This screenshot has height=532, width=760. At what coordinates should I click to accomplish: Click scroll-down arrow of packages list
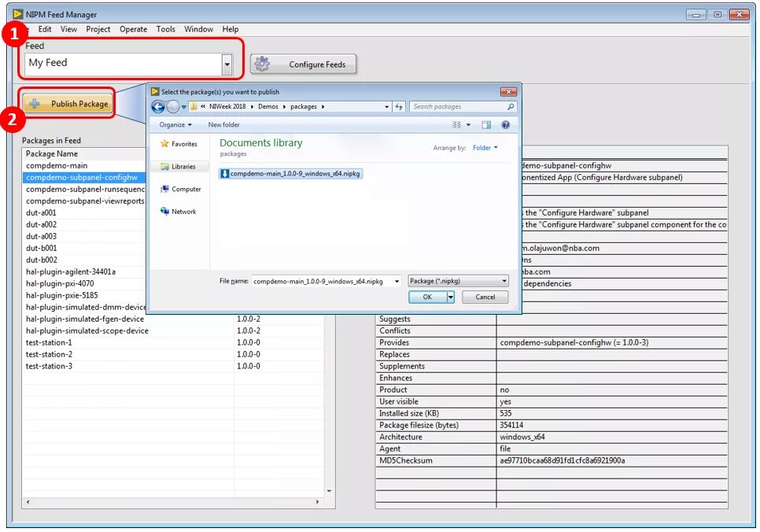tap(330, 491)
